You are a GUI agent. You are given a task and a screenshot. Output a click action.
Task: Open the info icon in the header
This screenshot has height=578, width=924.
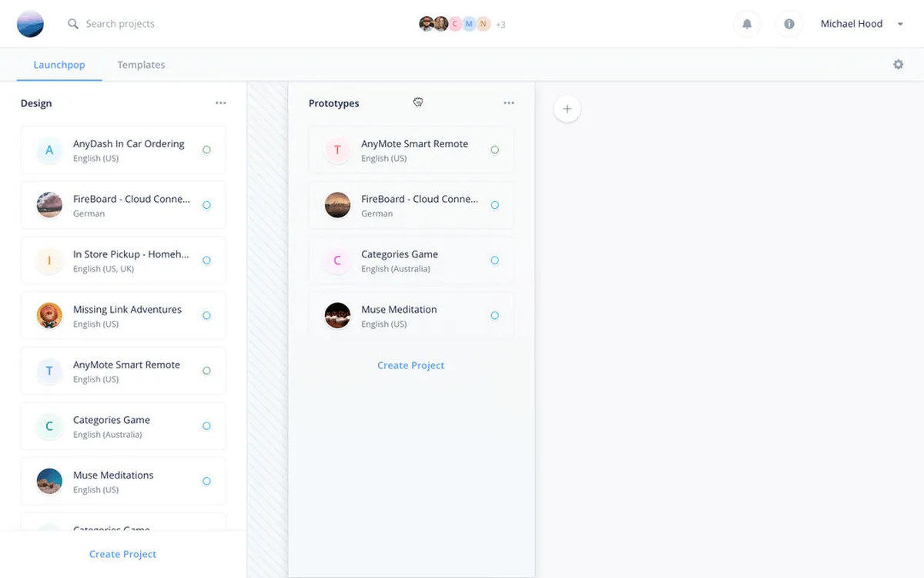pyautogui.click(x=789, y=24)
